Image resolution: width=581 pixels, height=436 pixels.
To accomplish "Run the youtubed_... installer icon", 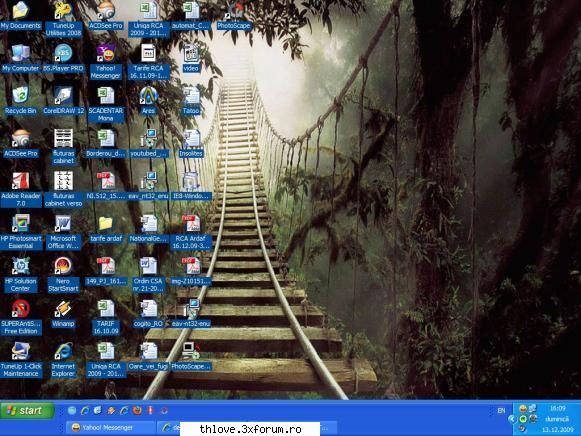I will pyautogui.click(x=149, y=143).
